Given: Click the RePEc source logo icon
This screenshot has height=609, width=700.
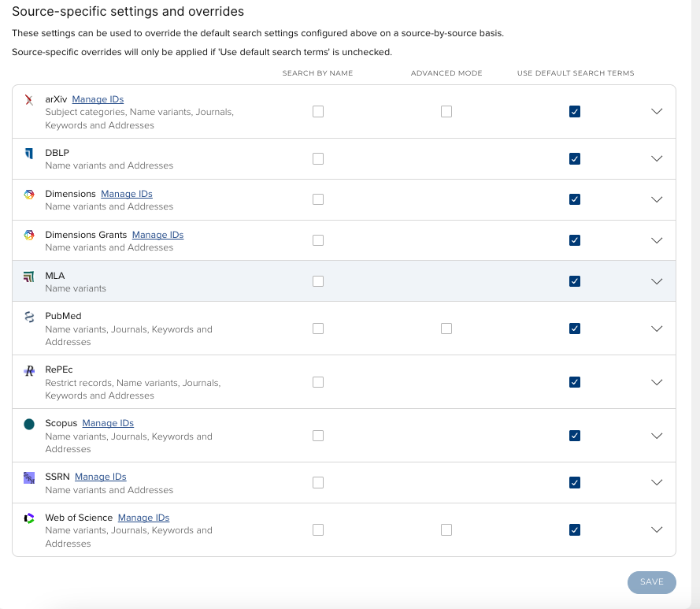Looking at the screenshot, I should point(29,370).
